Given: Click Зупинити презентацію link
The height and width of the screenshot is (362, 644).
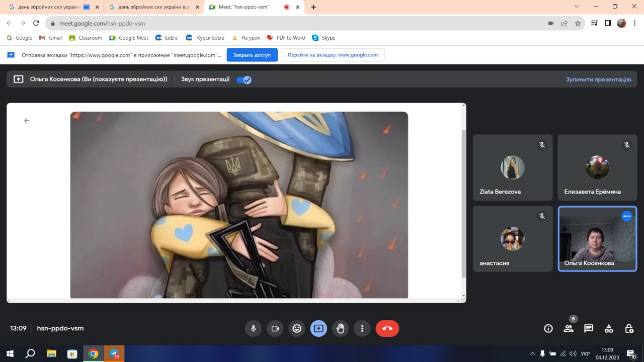Looking at the screenshot, I should [x=598, y=79].
